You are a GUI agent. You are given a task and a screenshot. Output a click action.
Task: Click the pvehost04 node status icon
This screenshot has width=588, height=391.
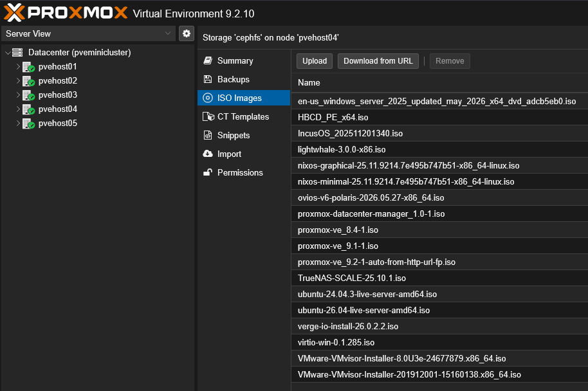(x=28, y=109)
